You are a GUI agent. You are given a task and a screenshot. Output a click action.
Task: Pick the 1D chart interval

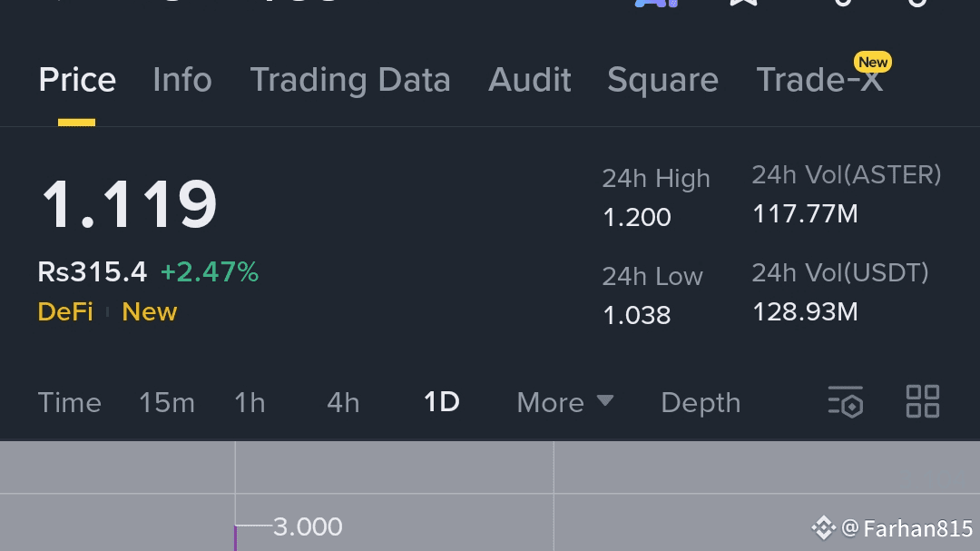[x=442, y=402]
